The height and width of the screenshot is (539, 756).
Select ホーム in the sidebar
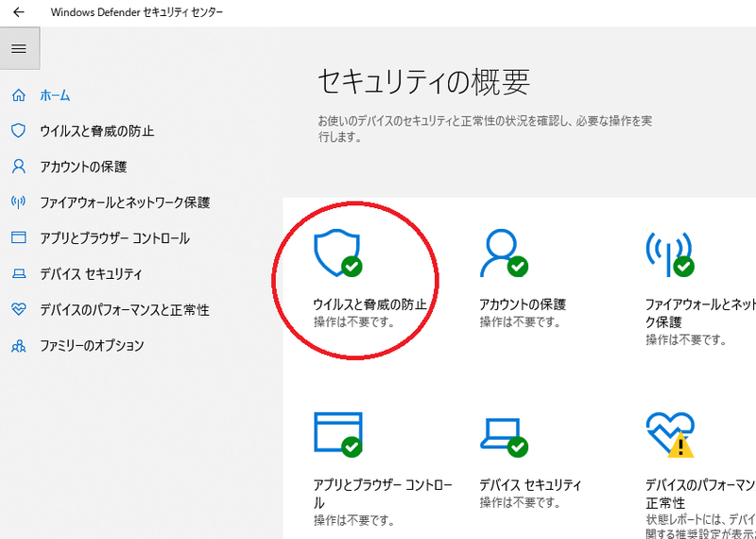(55, 96)
